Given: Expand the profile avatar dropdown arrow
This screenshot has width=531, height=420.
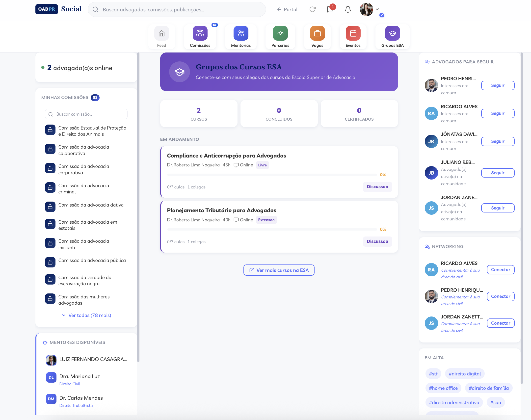Looking at the screenshot, I should 377,9.
